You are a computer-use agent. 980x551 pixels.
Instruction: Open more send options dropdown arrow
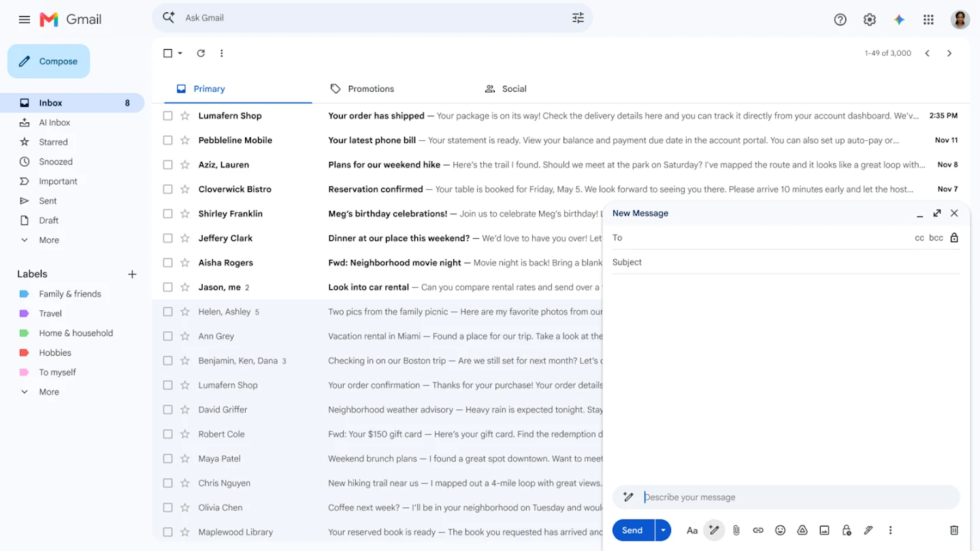663,531
